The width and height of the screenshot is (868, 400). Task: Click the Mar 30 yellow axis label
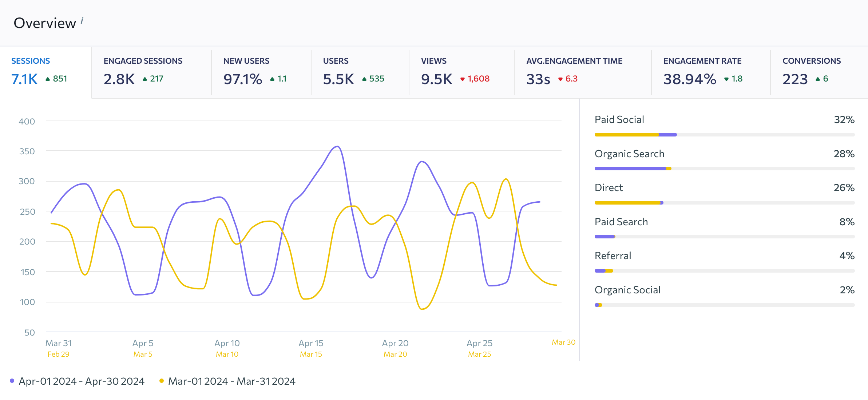[563, 342]
